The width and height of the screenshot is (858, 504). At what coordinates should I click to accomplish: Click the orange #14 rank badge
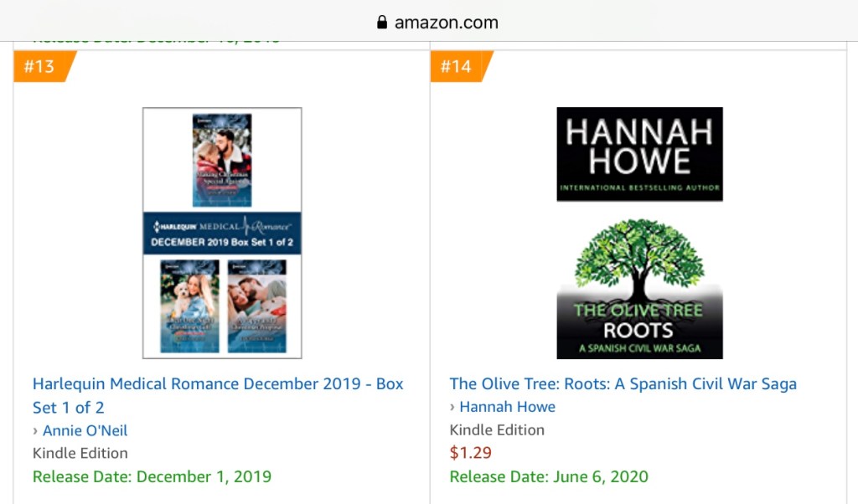coord(457,66)
